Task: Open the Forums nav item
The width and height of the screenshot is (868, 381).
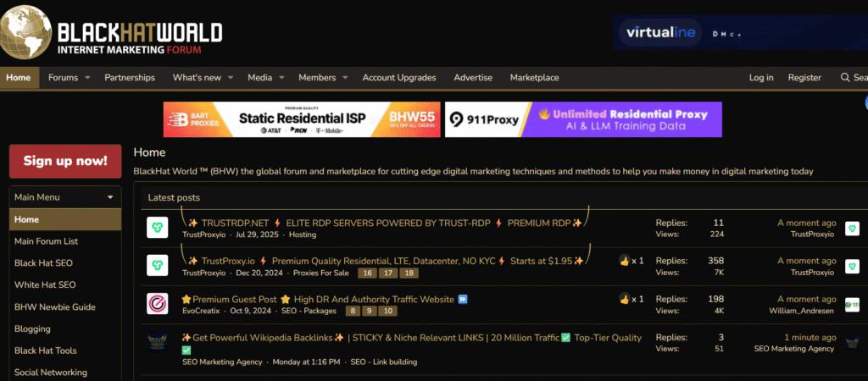Action: 63,77
